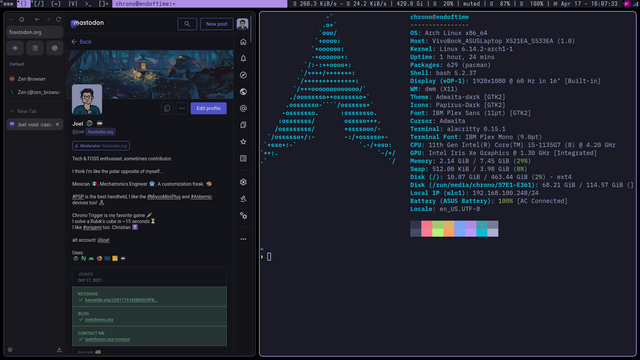Open the Live feeds globe icon
The width and height of the screenshot is (640, 360).
tap(243, 92)
